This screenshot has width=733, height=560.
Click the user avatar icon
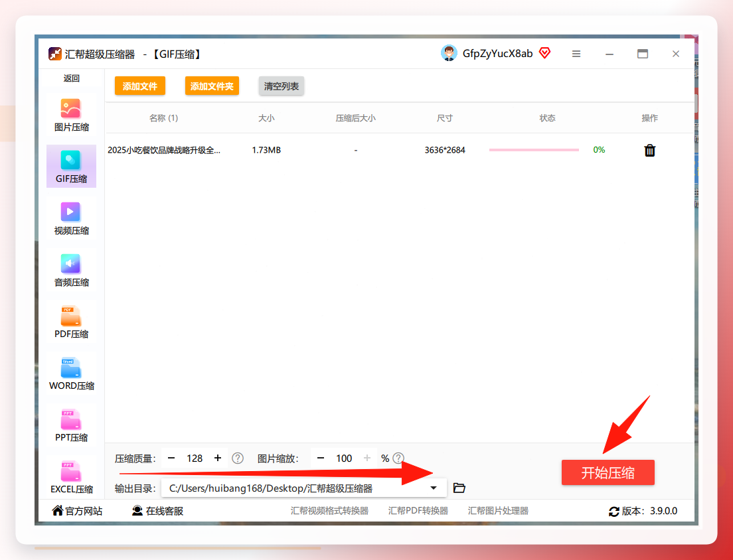[449, 53]
